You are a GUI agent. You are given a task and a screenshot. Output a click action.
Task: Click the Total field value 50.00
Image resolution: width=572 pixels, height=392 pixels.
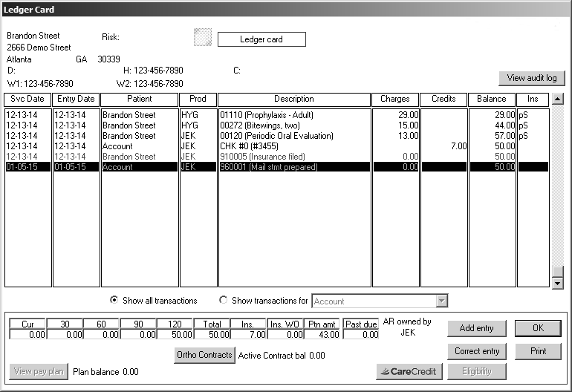point(212,334)
